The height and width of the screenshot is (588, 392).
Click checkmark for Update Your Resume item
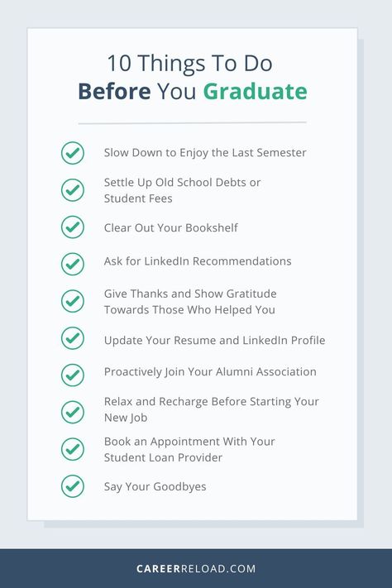(x=73, y=338)
